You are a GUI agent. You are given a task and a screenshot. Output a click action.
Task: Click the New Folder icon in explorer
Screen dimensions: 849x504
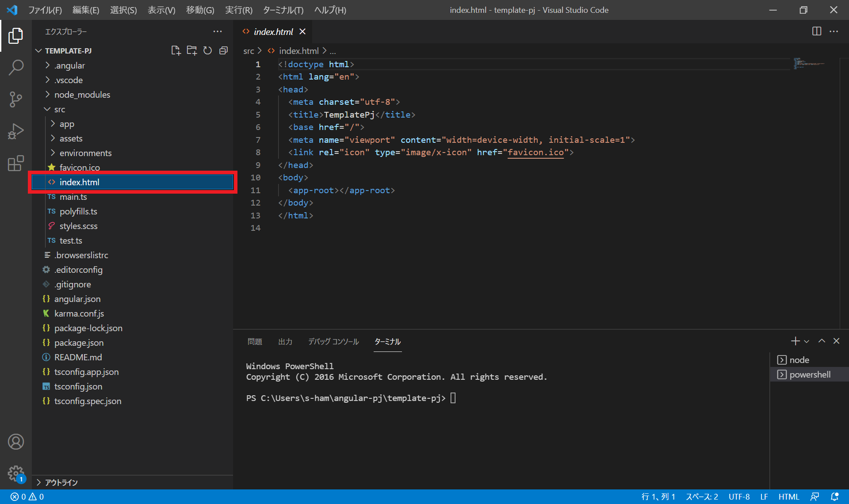(191, 50)
